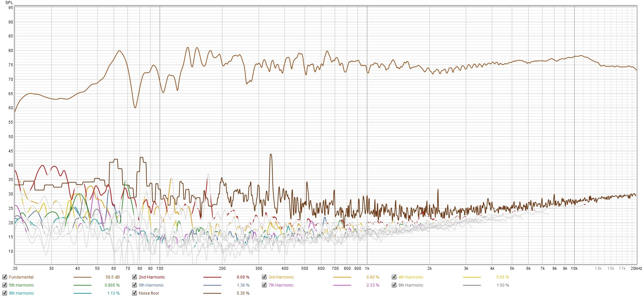Click the 9.69 % 2nd Harmonic value
Image resolution: width=644 pixels, height=298 pixels.
[243, 277]
